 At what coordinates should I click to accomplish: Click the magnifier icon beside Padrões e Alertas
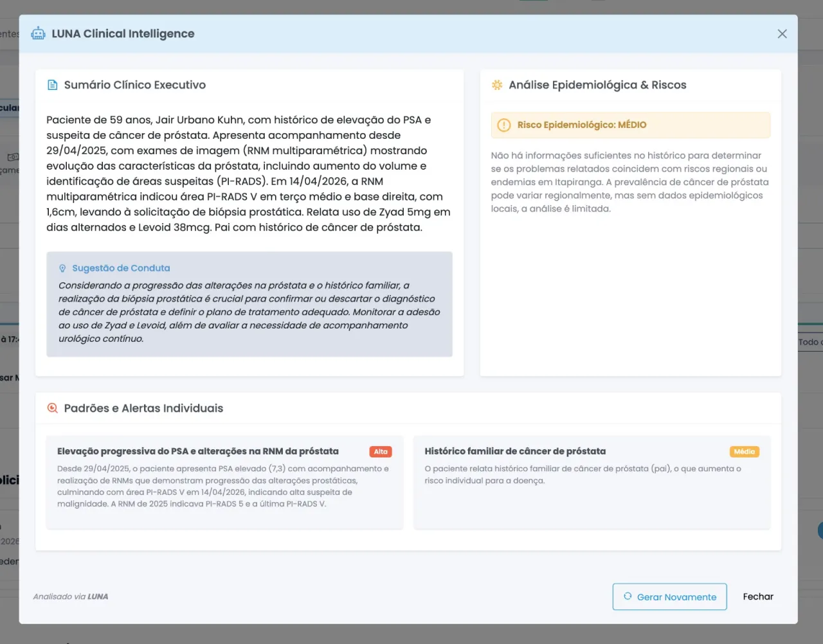53,408
